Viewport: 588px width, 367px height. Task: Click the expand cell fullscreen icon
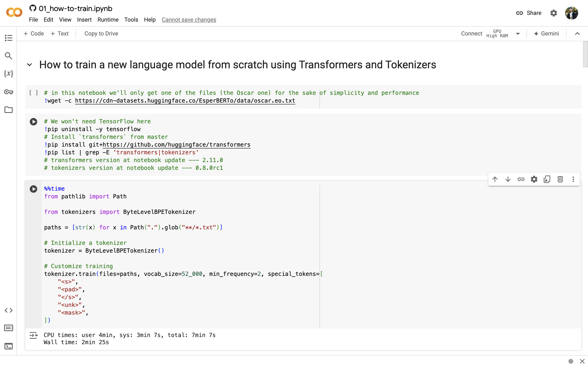click(547, 179)
